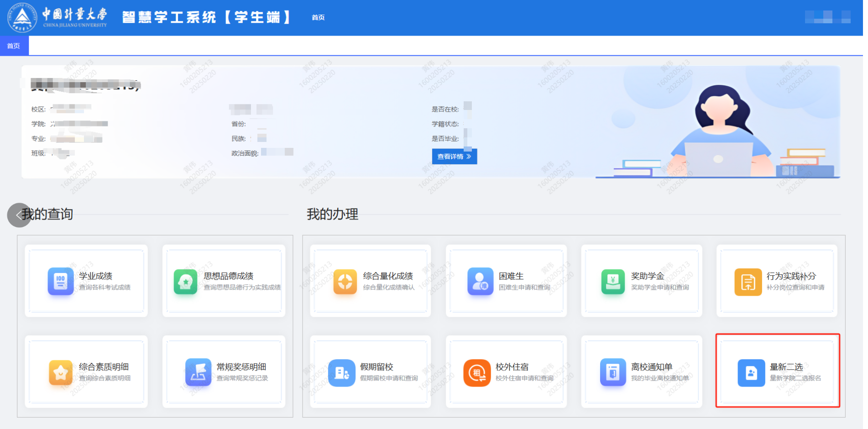868x429 pixels.
Task: Open the 离校通知单 icon
Action: click(612, 372)
